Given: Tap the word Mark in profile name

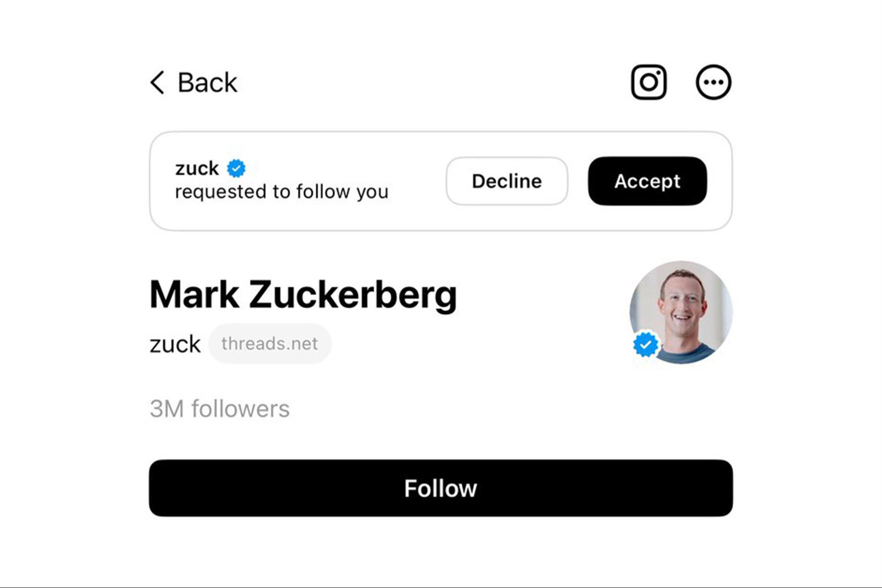Looking at the screenshot, I should tap(194, 294).
